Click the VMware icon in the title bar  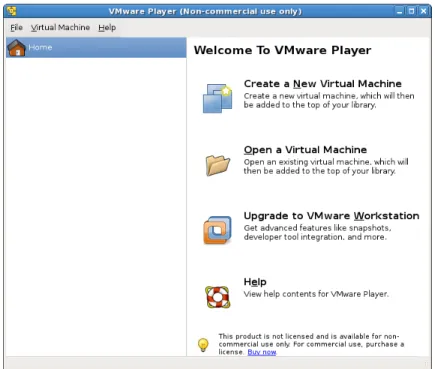(x=12, y=11)
